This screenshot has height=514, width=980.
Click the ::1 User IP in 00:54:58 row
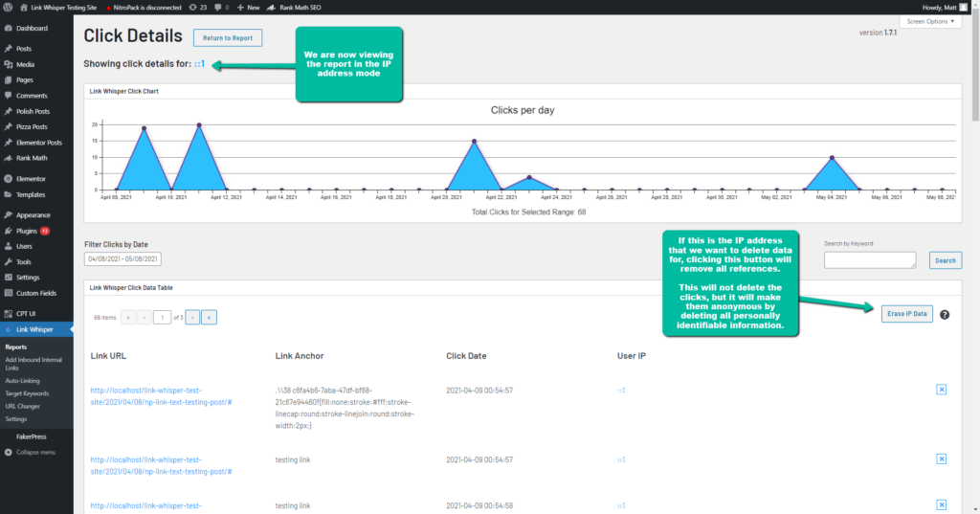click(621, 506)
